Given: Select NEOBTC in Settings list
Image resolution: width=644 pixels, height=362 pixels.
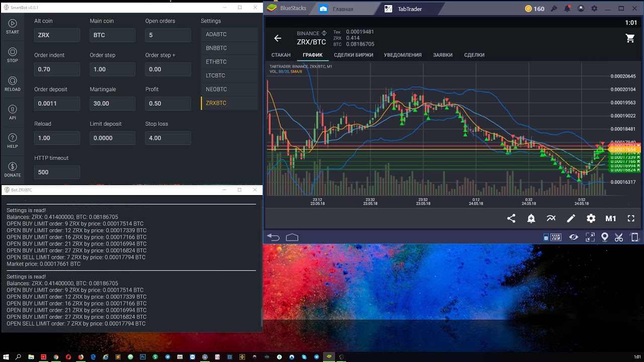Looking at the screenshot, I should pos(229,89).
